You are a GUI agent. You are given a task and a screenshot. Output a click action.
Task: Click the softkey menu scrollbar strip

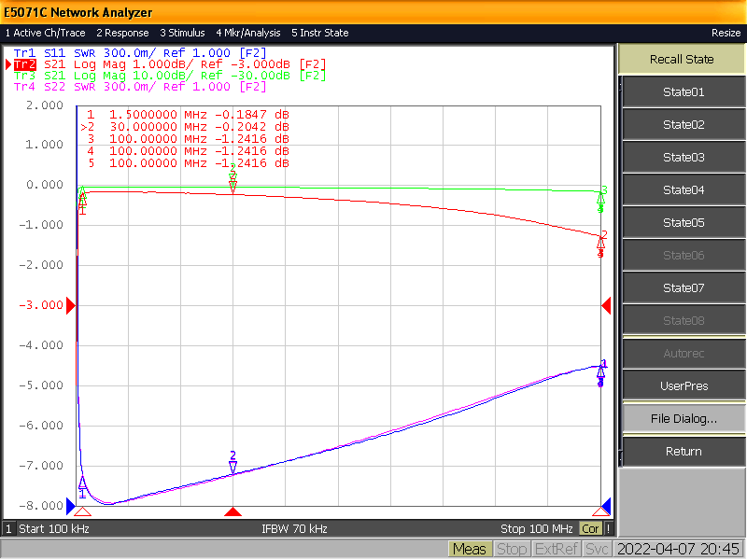(620, 272)
